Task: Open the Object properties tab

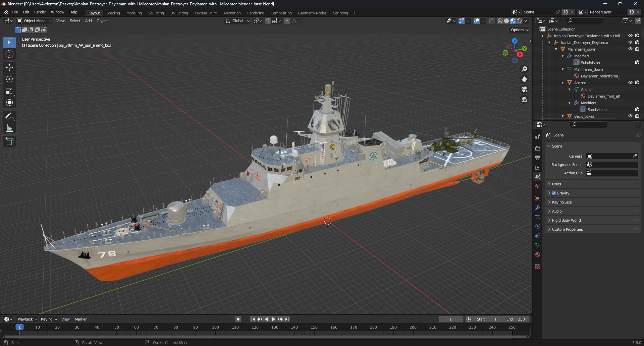Action: pos(538,198)
